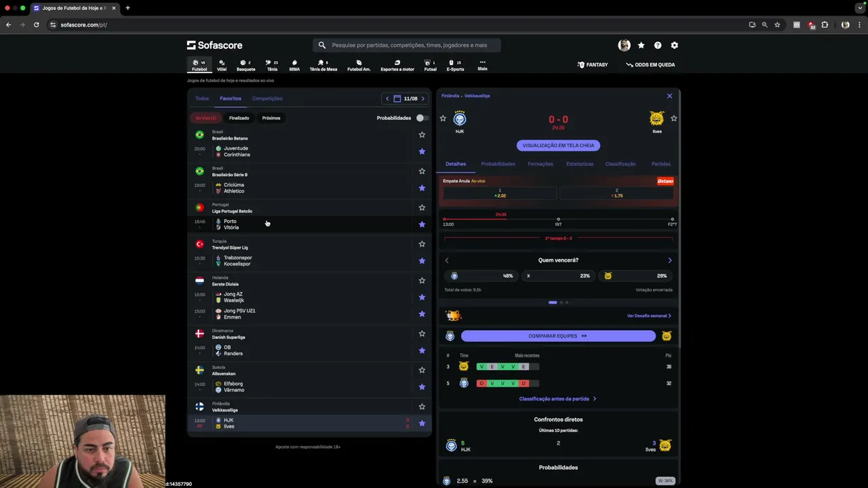
Task: Favorite the HJK team star
Action: pos(443,119)
